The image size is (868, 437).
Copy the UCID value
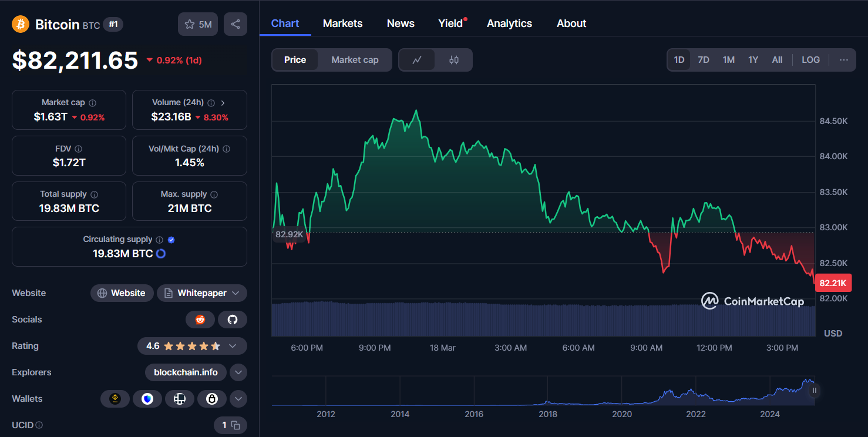[x=235, y=425]
